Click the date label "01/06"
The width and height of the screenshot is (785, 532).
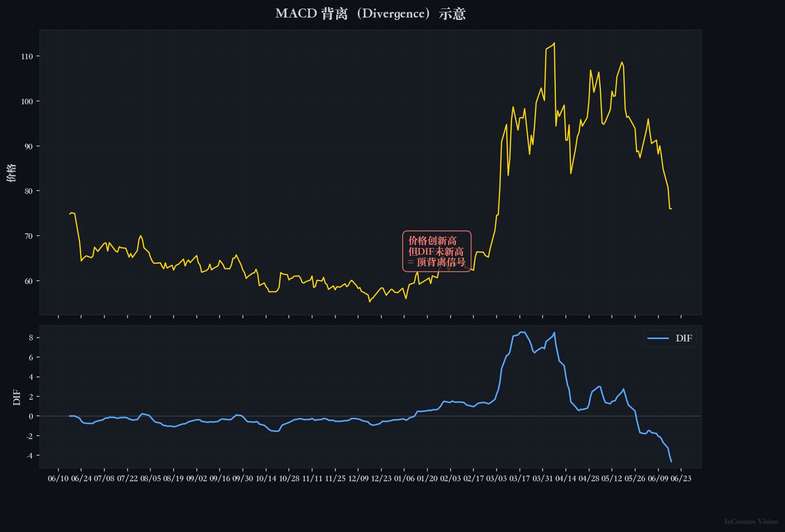click(x=405, y=478)
